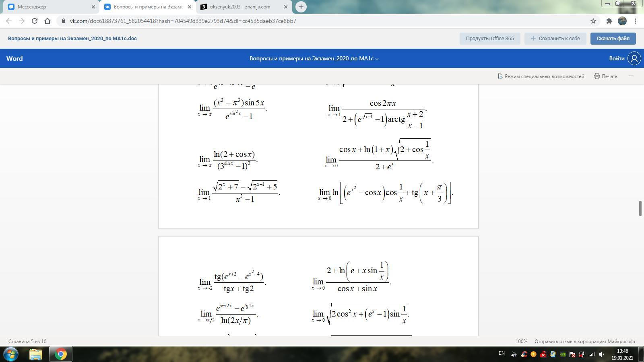This screenshot has height=362, width=644.
Task: Click the Chrome taskbar icon
Action: 61,354
